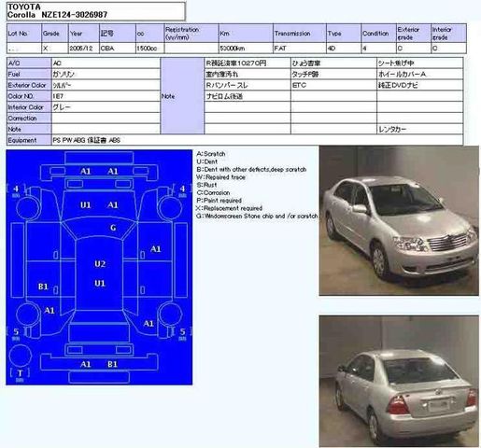Select the note ホイールカバーA
The width and height of the screenshot is (481, 448).
pyautogui.click(x=420, y=74)
